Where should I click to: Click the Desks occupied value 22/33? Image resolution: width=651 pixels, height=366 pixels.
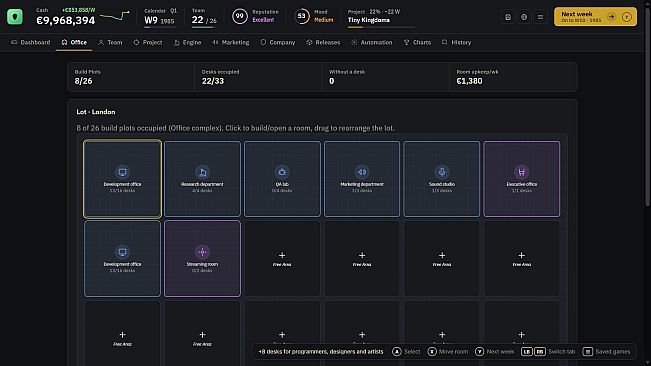coord(213,81)
